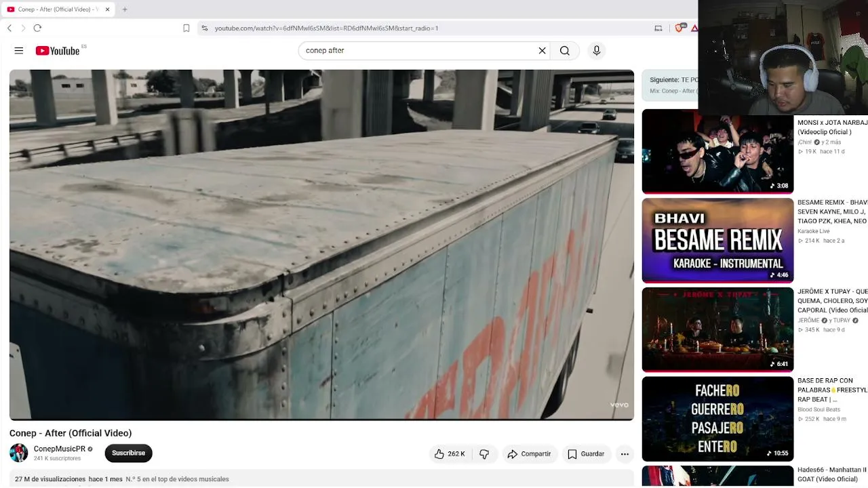
Task: Subscribe with the Suscribirse button
Action: click(x=128, y=453)
